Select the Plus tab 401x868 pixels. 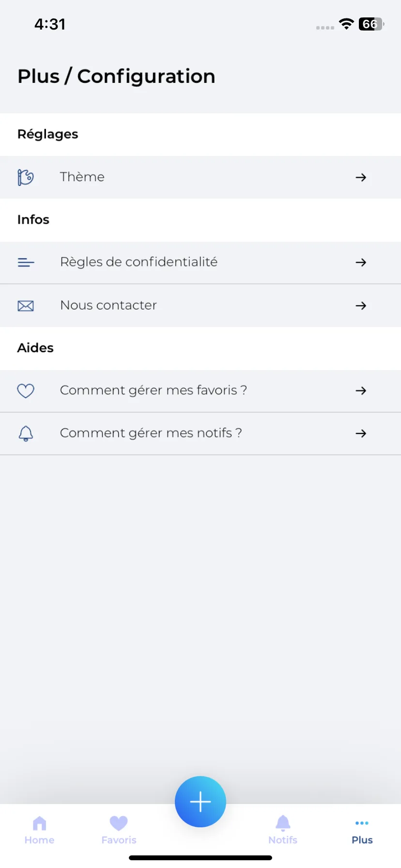(x=362, y=832)
